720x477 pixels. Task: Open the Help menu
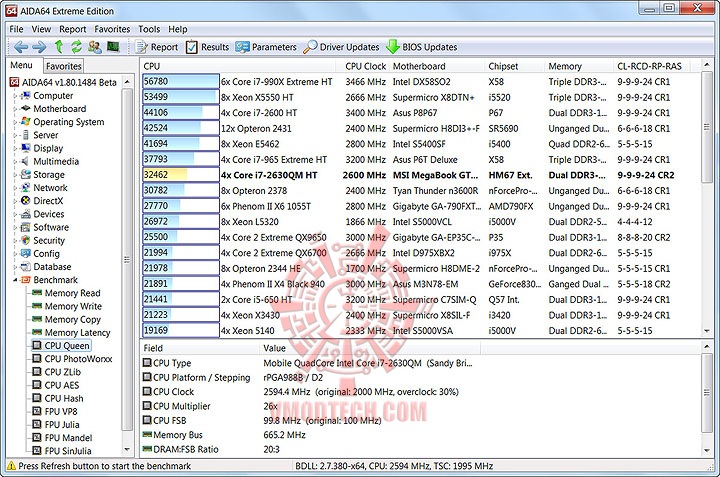178,29
